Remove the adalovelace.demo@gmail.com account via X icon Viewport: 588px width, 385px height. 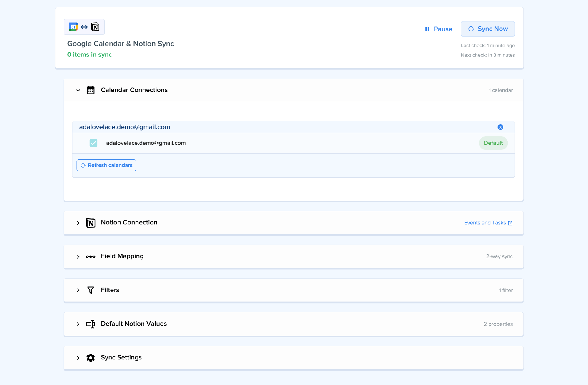[x=500, y=127]
